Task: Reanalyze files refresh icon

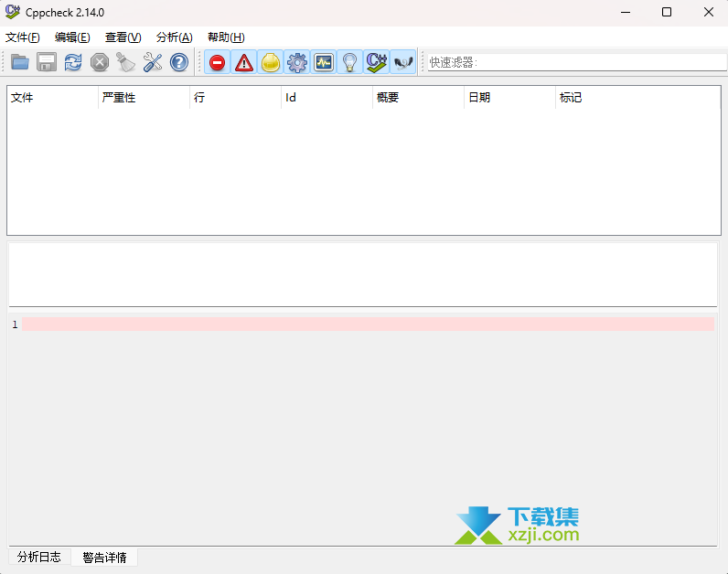Action: [x=73, y=62]
